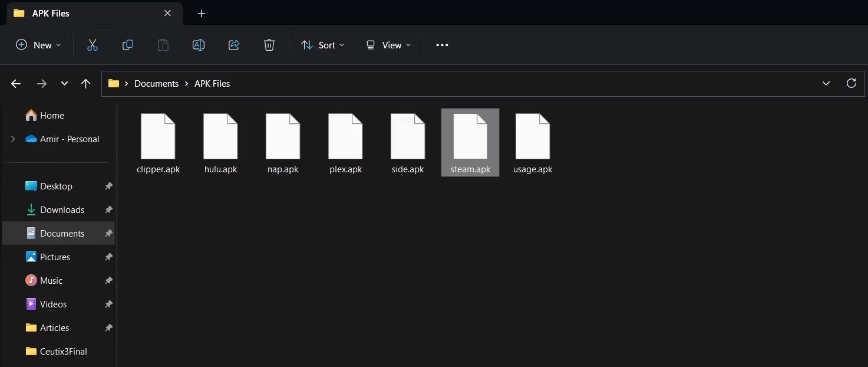This screenshot has height=367, width=868.
Task: Select the hulu.apk file
Action: [220, 142]
